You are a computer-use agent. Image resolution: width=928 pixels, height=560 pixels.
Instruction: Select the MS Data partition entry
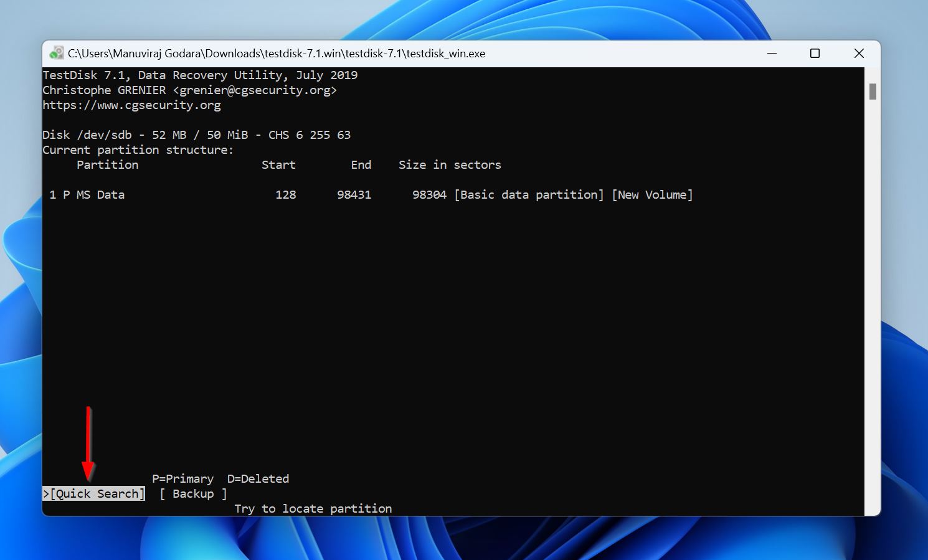click(x=87, y=194)
